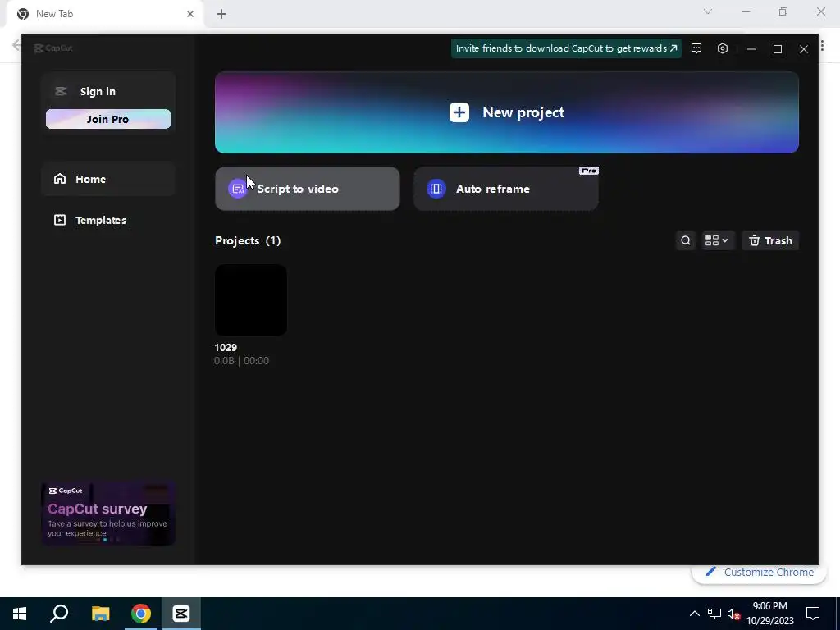Open the 1029 project thumbnail
The width and height of the screenshot is (840, 630).
251,300
